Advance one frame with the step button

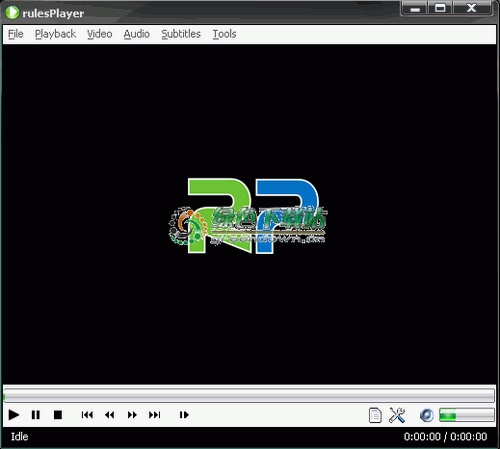(x=184, y=415)
